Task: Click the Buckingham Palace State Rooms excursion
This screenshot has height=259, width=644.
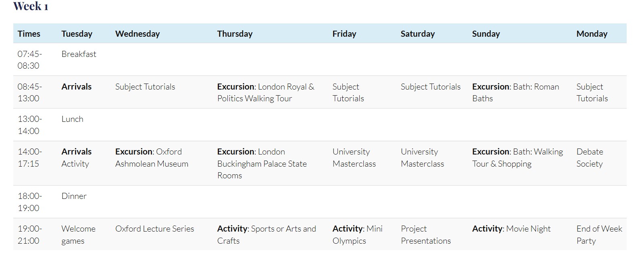Action: 261,163
